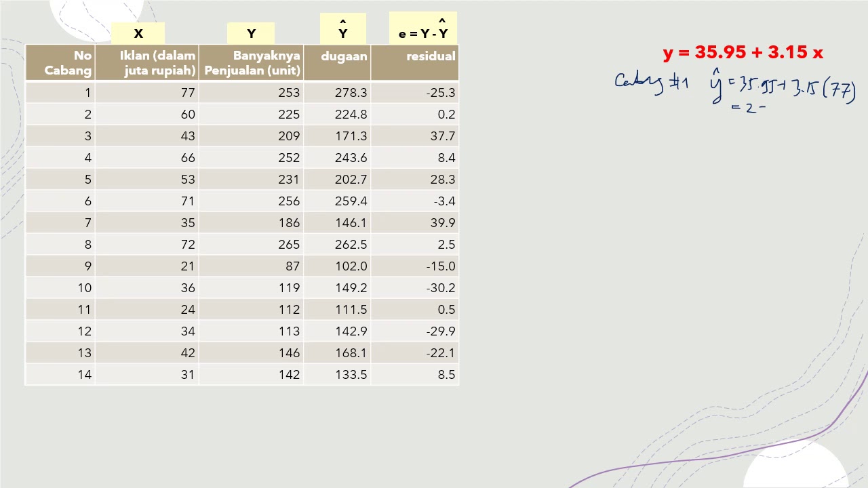The height and width of the screenshot is (488, 868).
Task: Click Iklan value 60 for branch 2
Action: (188, 115)
